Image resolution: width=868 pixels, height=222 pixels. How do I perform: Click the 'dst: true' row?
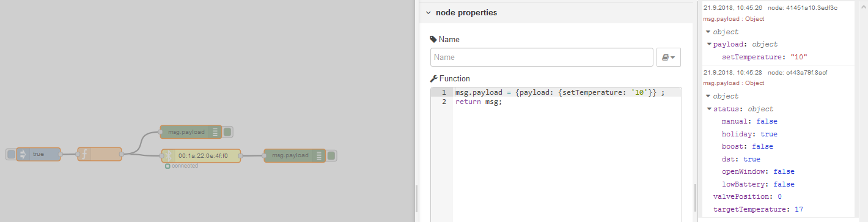point(741,159)
